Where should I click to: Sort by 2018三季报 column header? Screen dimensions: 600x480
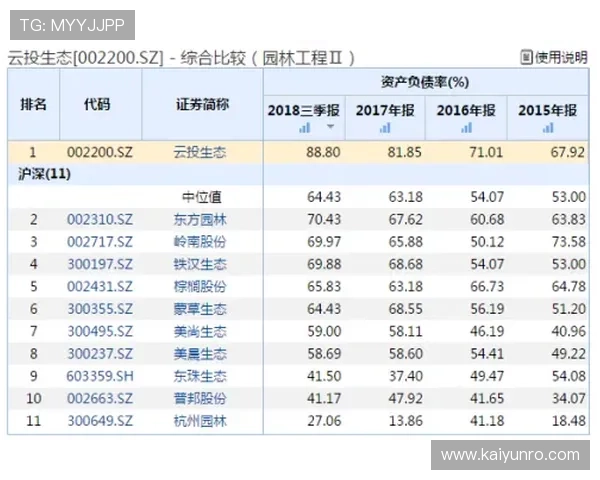304,111
